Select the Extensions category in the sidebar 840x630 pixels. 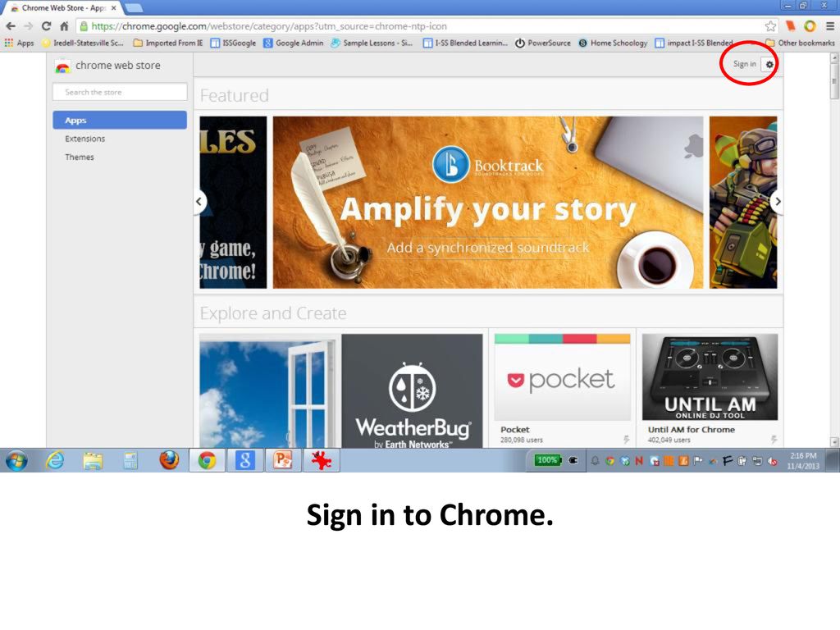coord(85,139)
